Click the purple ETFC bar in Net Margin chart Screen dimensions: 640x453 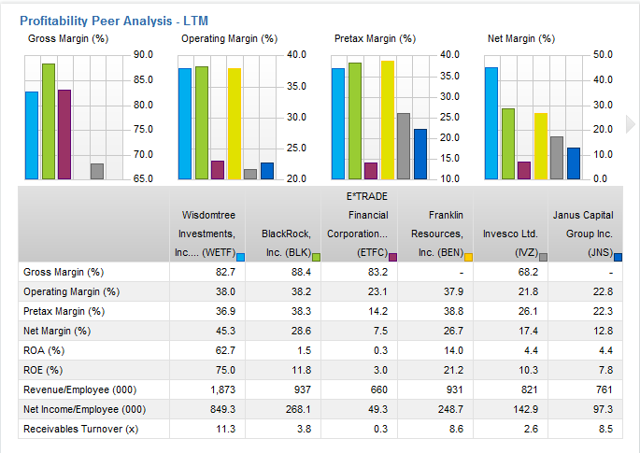point(524,171)
